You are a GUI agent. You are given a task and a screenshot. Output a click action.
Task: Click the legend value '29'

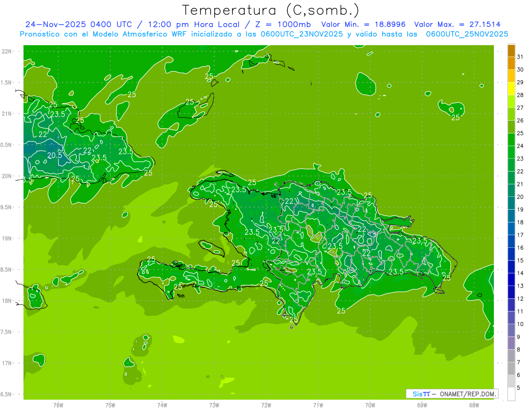[520, 82]
